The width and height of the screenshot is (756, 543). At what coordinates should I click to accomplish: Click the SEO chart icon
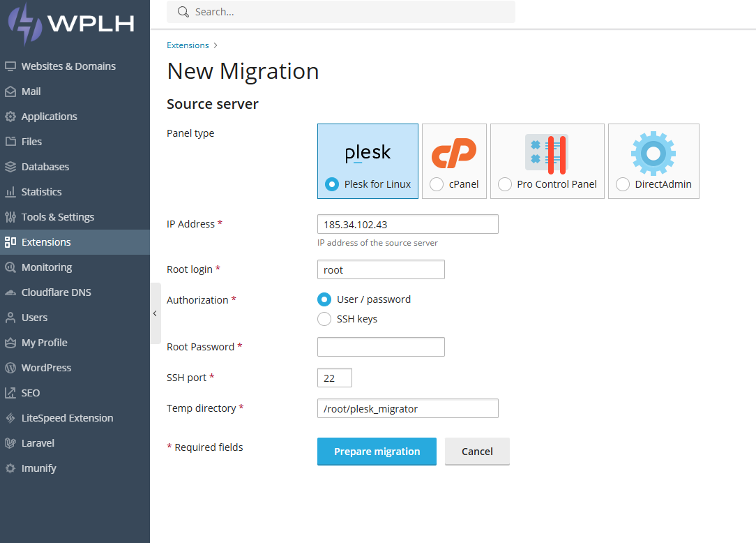click(10, 392)
